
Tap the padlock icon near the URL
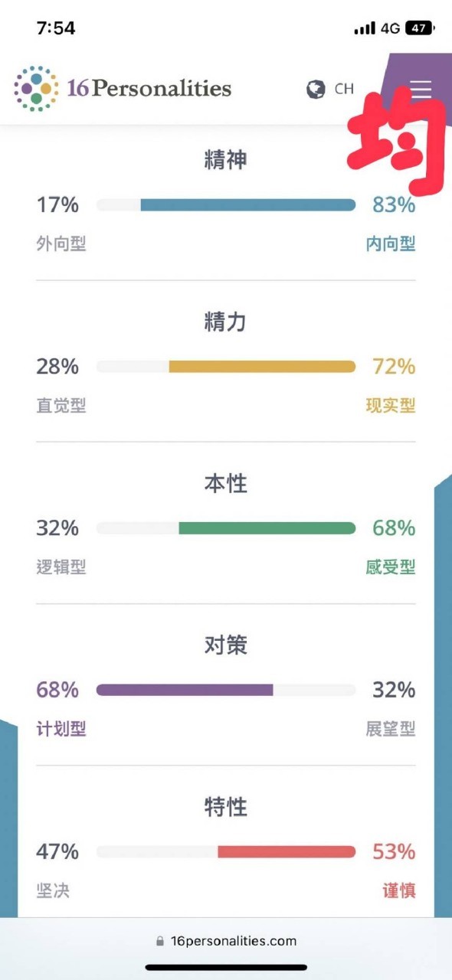click(160, 941)
